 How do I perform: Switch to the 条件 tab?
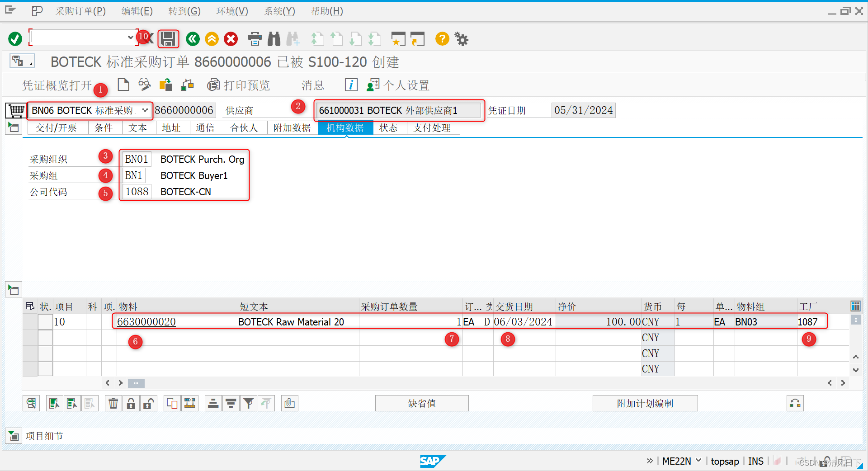click(104, 128)
